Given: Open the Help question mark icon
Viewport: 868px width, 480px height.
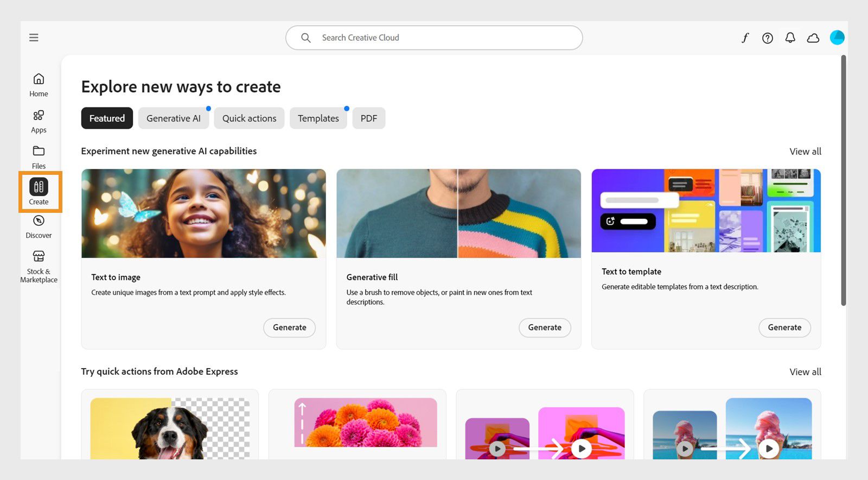Looking at the screenshot, I should click(x=767, y=37).
